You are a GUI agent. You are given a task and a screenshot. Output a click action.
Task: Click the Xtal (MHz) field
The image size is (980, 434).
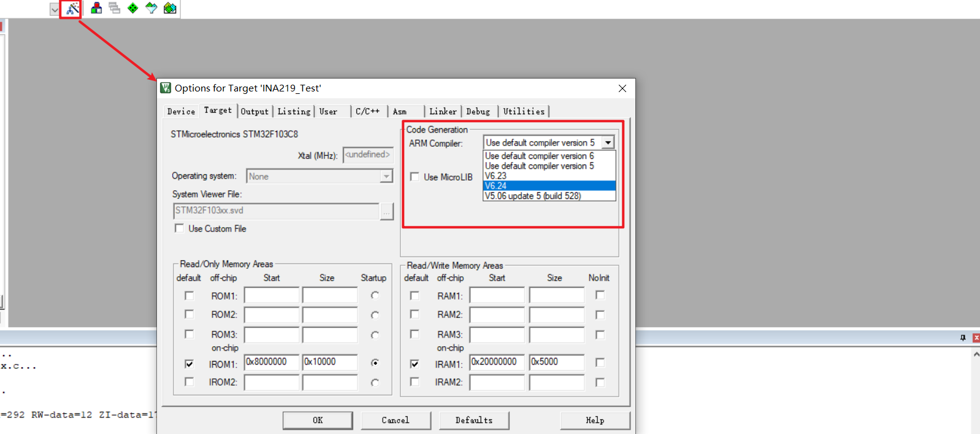pos(368,155)
